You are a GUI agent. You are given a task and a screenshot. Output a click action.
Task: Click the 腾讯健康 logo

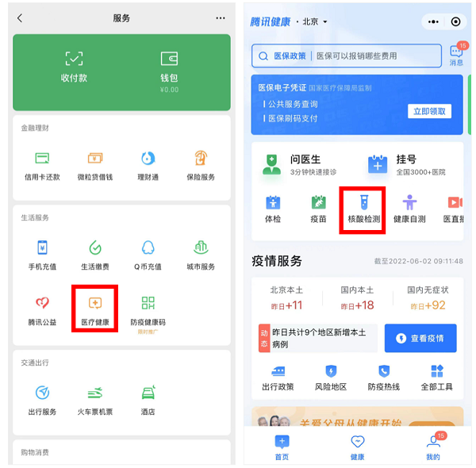point(270,22)
